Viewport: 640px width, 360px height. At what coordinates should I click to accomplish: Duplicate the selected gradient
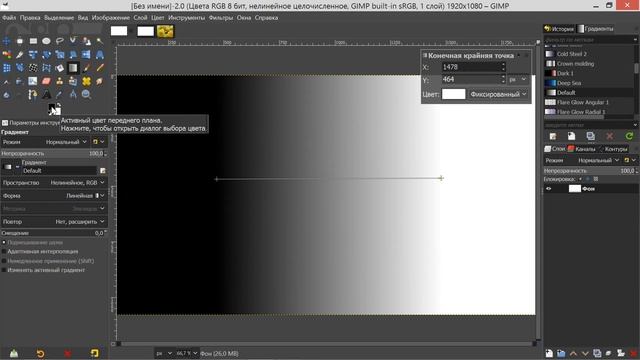(591, 136)
